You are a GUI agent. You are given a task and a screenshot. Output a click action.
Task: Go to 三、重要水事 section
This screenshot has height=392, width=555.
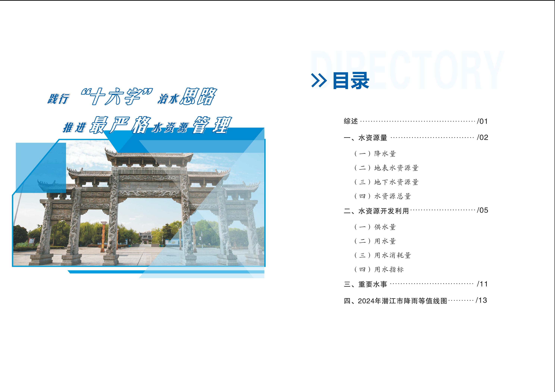pos(365,284)
